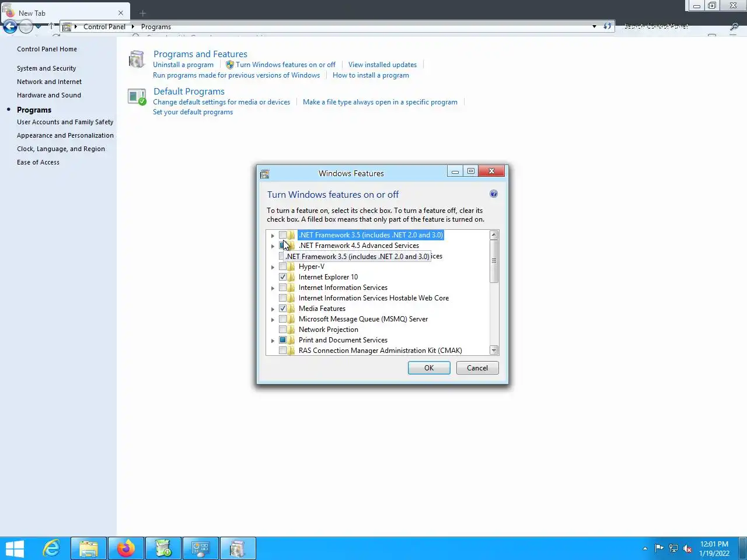This screenshot has width=747, height=560.
Task: Uncheck Internet Explorer 10
Action: point(283,277)
